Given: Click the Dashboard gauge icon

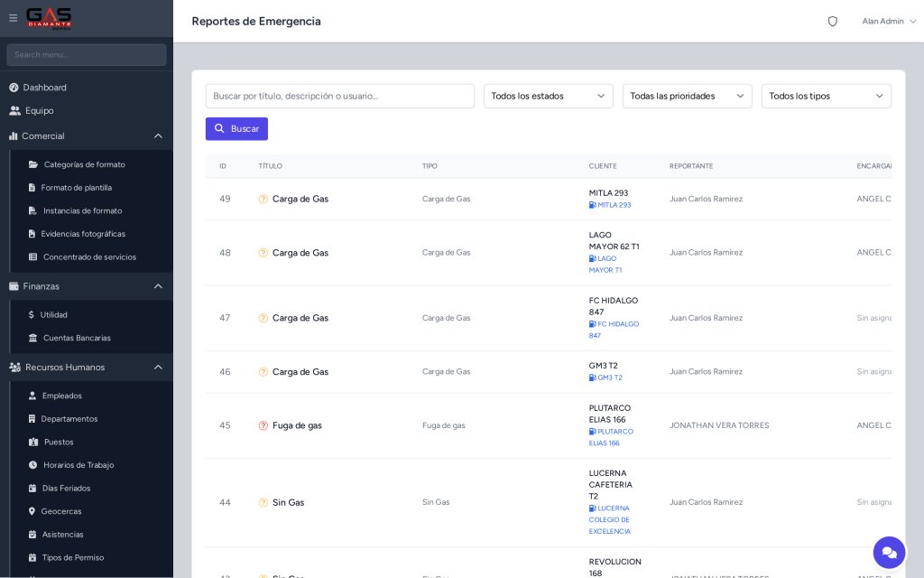Looking at the screenshot, I should pos(14,88).
